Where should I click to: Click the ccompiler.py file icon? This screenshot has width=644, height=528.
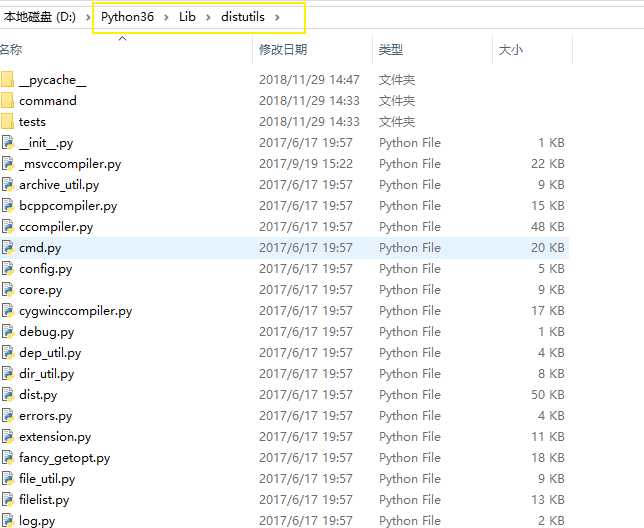coord(7,226)
